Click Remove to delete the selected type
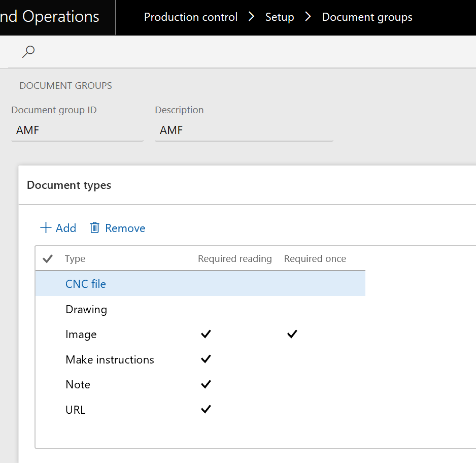476x463 pixels. tap(117, 227)
